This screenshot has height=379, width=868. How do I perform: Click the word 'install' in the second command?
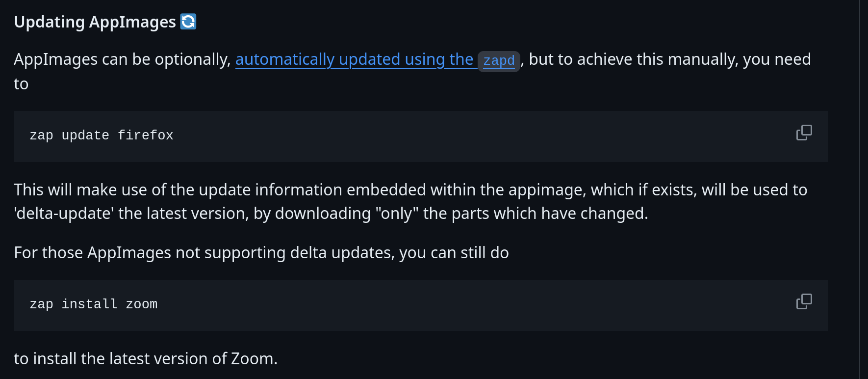pyautogui.click(x=89, y=304)
